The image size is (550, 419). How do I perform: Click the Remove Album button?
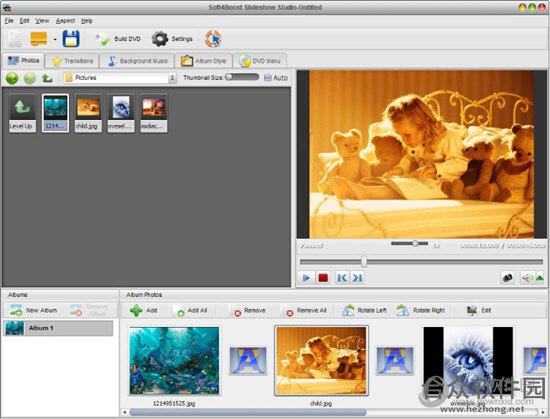pos(89,310)
